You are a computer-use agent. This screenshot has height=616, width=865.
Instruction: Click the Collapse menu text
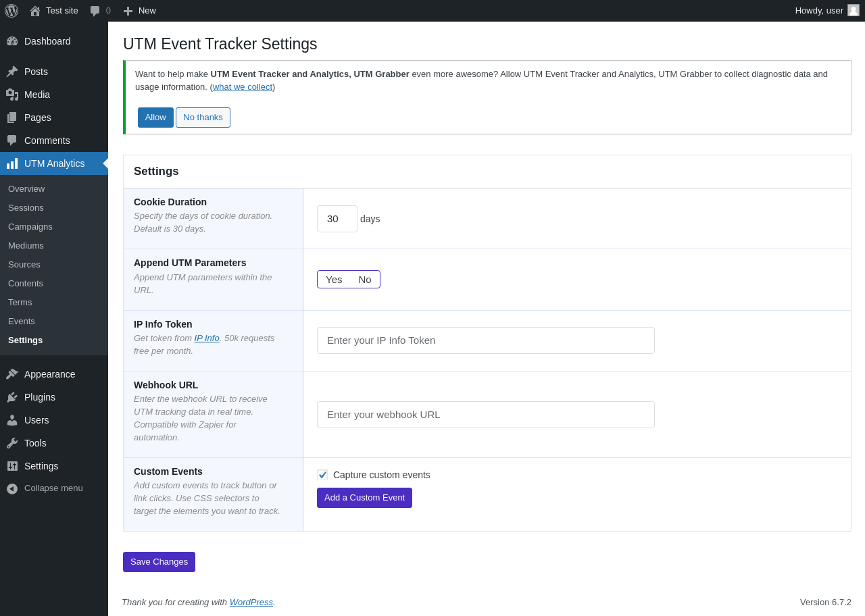click(53, 488)
